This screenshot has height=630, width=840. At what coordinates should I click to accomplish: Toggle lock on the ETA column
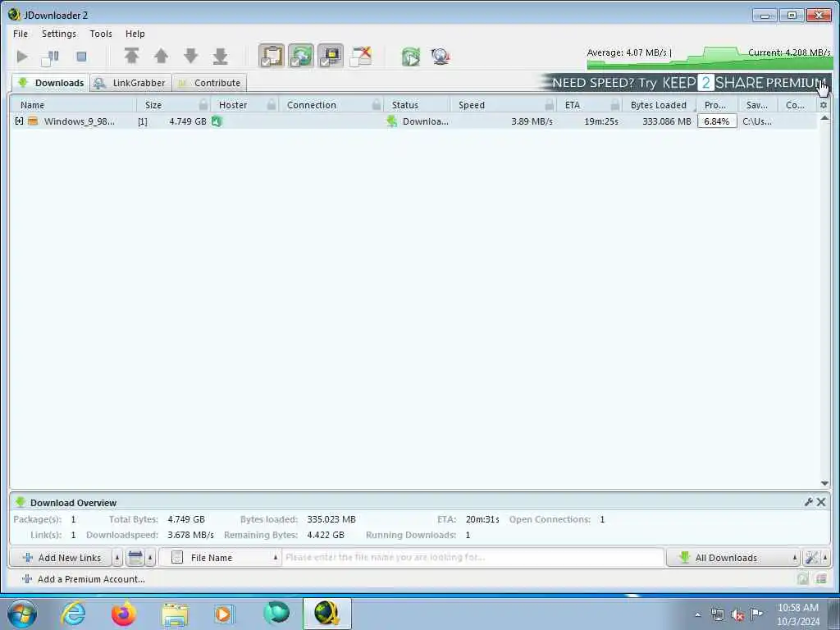coord(615,104)
